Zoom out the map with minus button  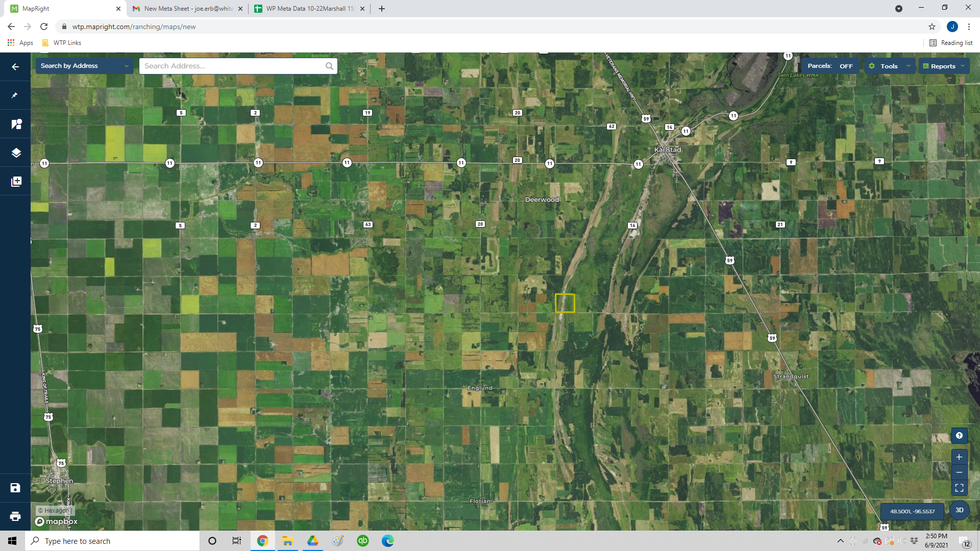(x=959, y=472)
